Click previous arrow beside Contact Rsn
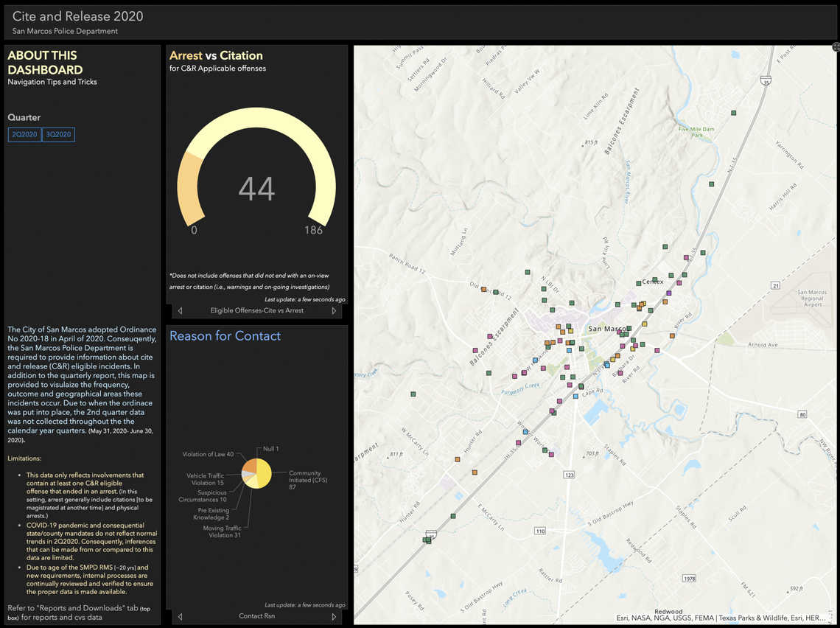 click(181, 616)
